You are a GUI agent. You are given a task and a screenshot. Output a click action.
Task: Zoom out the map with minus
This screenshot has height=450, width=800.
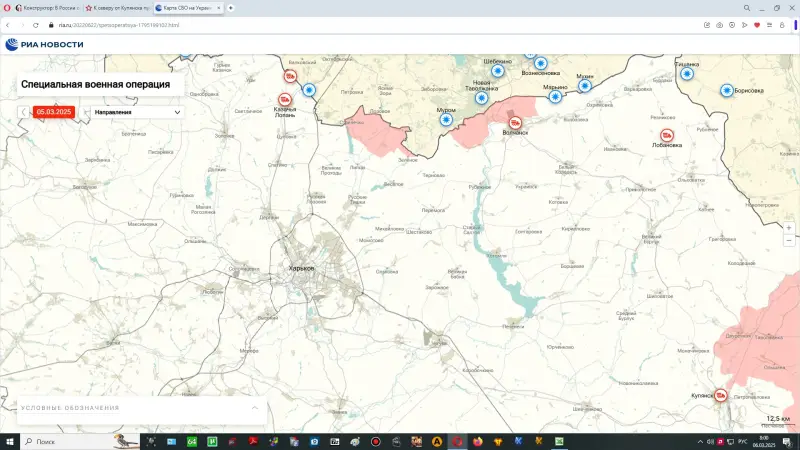[x=789, y=241]
